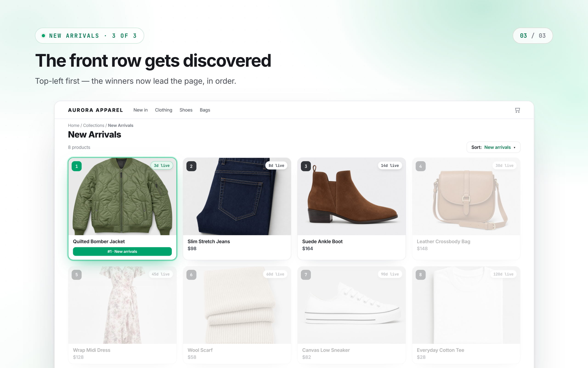
Task: Click the 30d live badge
Action: coord(504,166)
